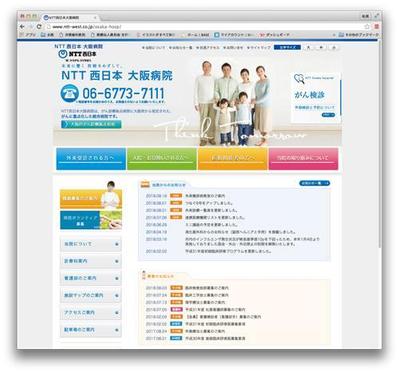Click the orange news section icon
The width and height of the screenshot is (399, 373).
[x=145, y=184]
